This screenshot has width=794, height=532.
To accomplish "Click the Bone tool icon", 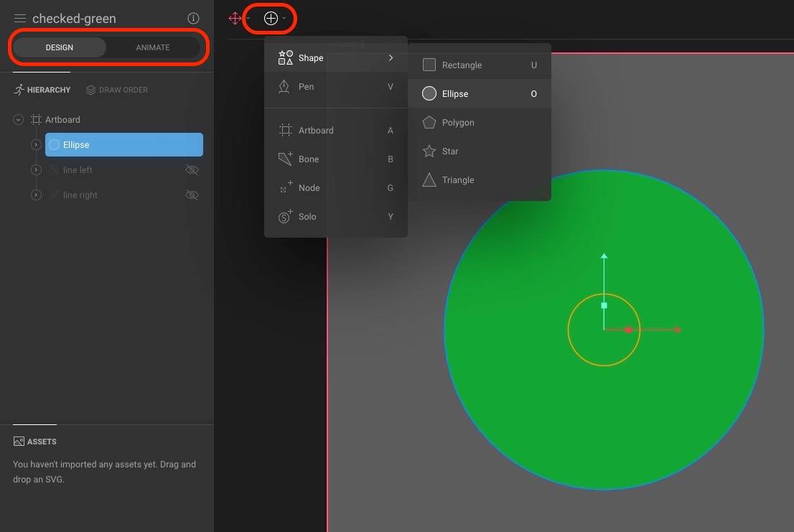I will click(285, 159).
